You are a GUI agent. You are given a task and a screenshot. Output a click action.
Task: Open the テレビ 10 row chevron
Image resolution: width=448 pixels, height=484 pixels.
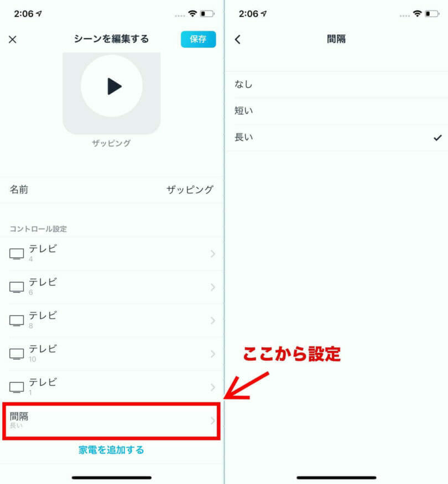(x=213, y=354)
